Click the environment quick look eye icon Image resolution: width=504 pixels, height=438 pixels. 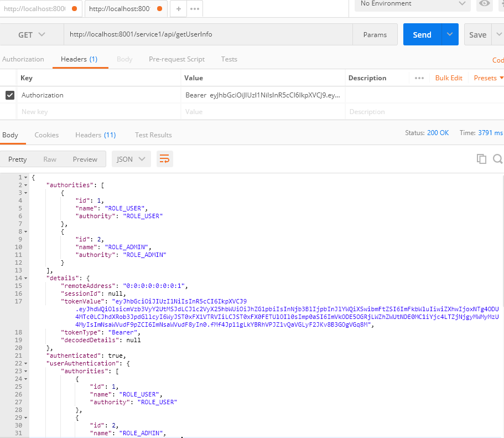(x=485, y=3)
